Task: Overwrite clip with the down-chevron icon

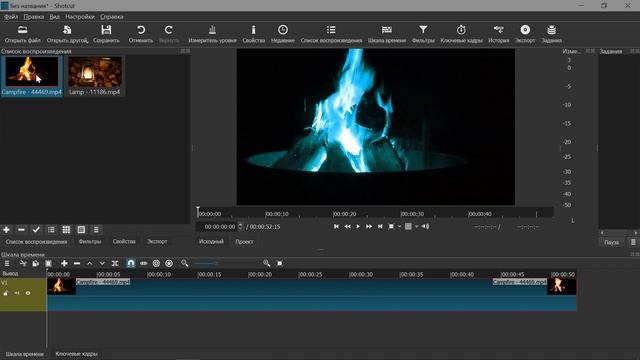Action: (102, 264)
